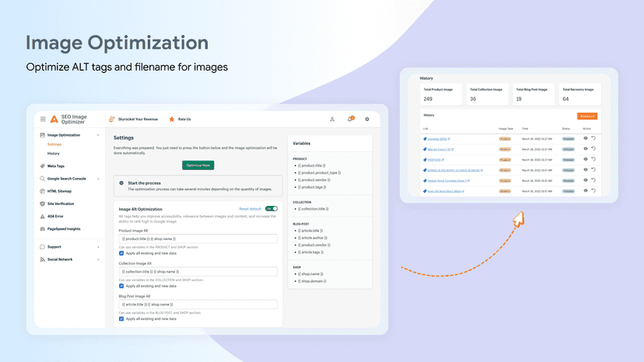The image size is (644, 362).
Task: Click the restore icon in Reebok Royal row
Action: point(593,180)
